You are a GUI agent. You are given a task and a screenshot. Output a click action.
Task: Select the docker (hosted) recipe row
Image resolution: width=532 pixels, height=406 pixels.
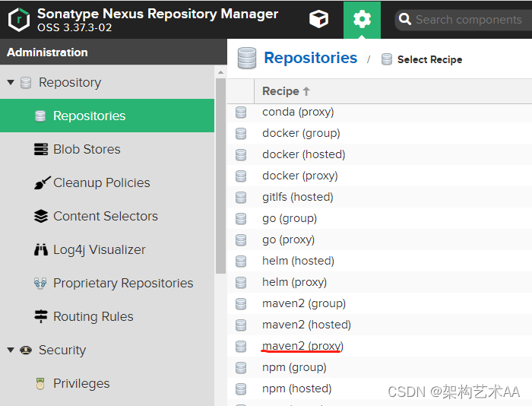click(x=303, y=154)
